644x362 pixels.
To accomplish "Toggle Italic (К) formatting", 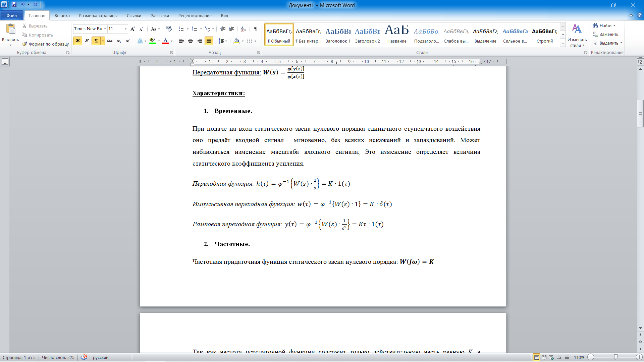I will tap(87, 41).
